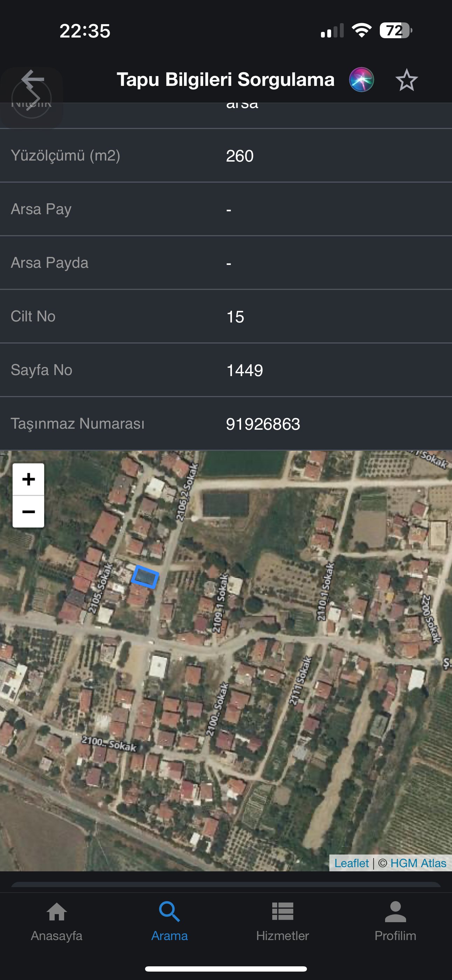This screenshot has width=452, height=980.
Task: Select Sayfa No value 1449
Action: click(x=245, y=370)
